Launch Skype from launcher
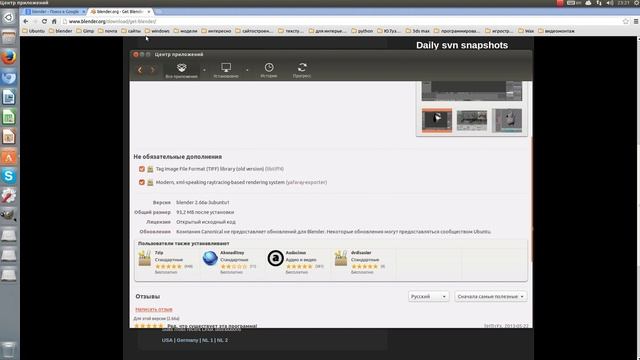The width and height of the screenshot is (640, 360). point(9,176)
